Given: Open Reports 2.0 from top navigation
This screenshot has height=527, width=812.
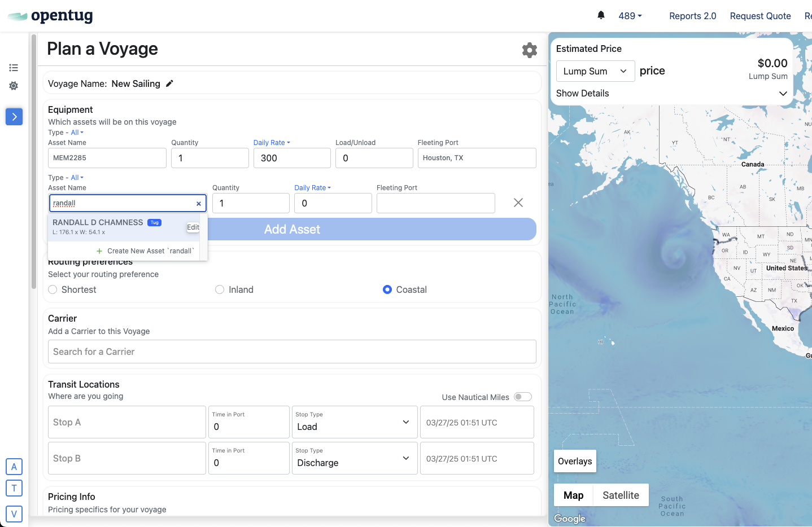Looking at the screenshot, I should (x=692, y=16).
